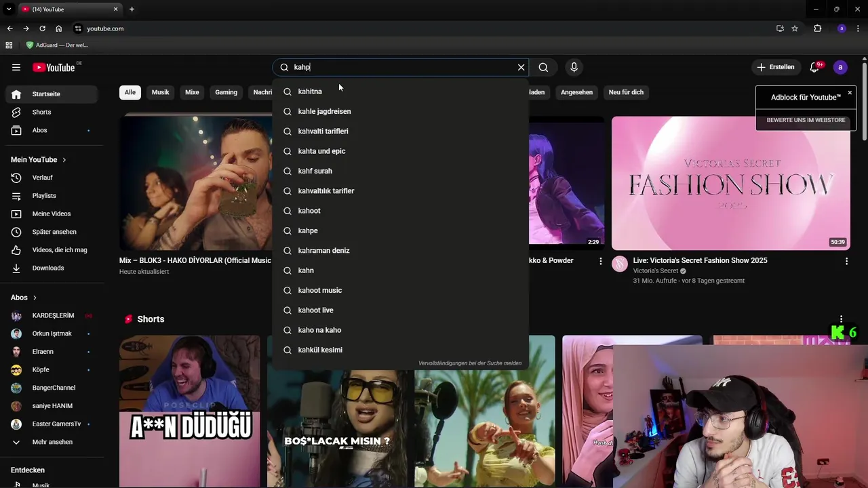Open options for Powder video
The width and height of the screenshot is (868, 488).
(x=600, y=261)
